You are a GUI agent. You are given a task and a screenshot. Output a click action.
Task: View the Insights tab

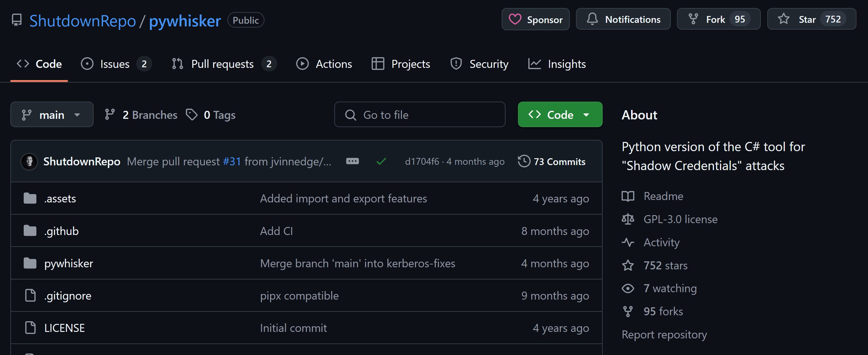[x=557, y=64]
